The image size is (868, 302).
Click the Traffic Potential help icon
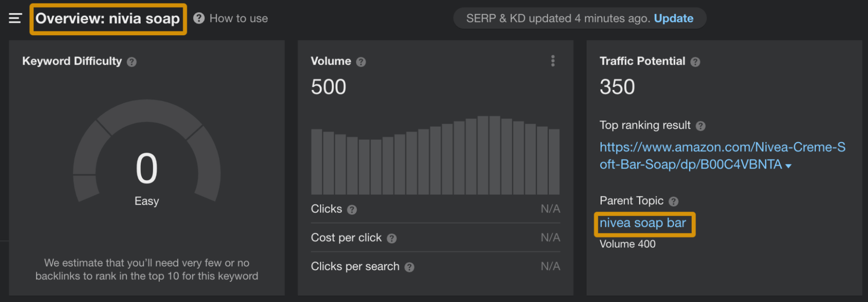click(695, 61)
